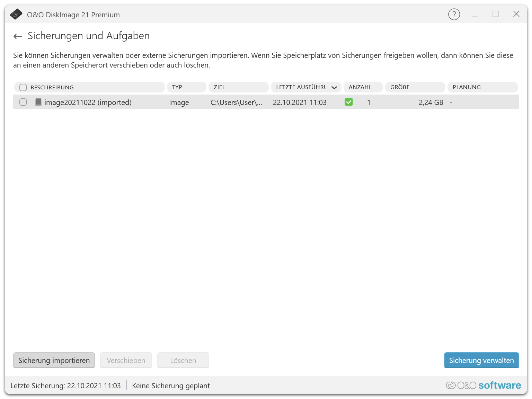Screen dimensions: 532x399
Task: Sort by the PLANUNG column header
Action: [x=483, y=87]
